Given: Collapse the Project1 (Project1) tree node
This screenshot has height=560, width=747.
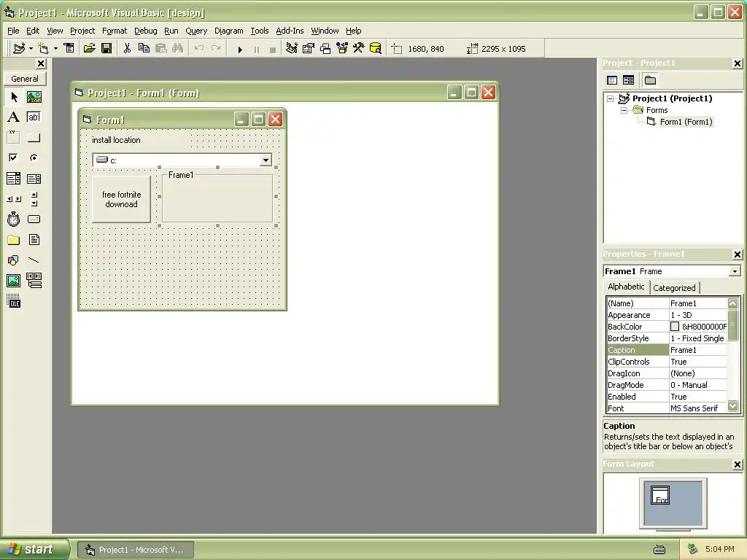Looking at the screenshot, I should [611, 98].
